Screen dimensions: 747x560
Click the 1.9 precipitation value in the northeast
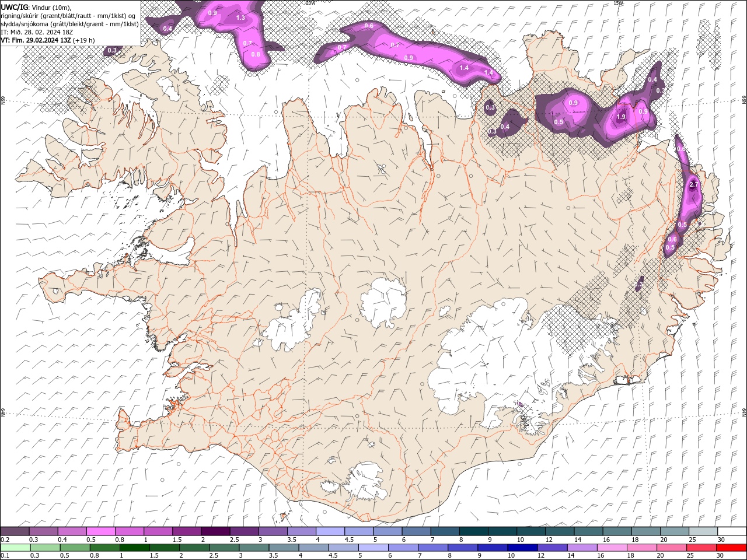[621, 117]
